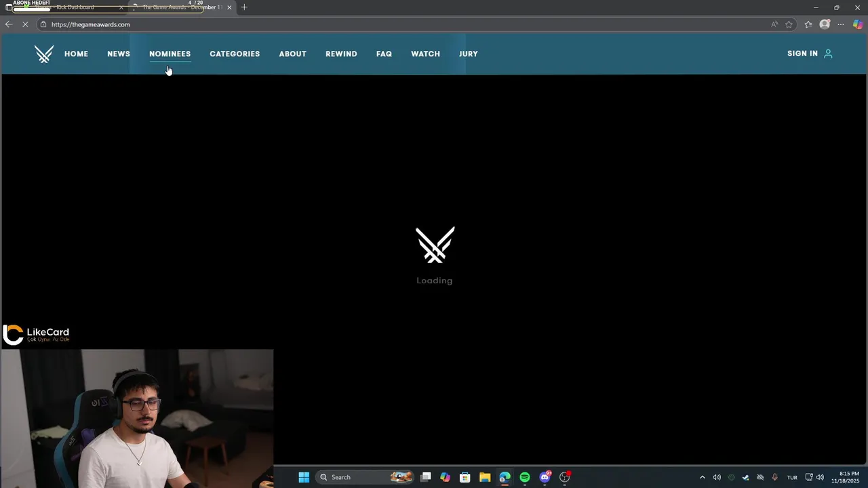Open the browser profile avatar
868x488 pixels.
825,24
